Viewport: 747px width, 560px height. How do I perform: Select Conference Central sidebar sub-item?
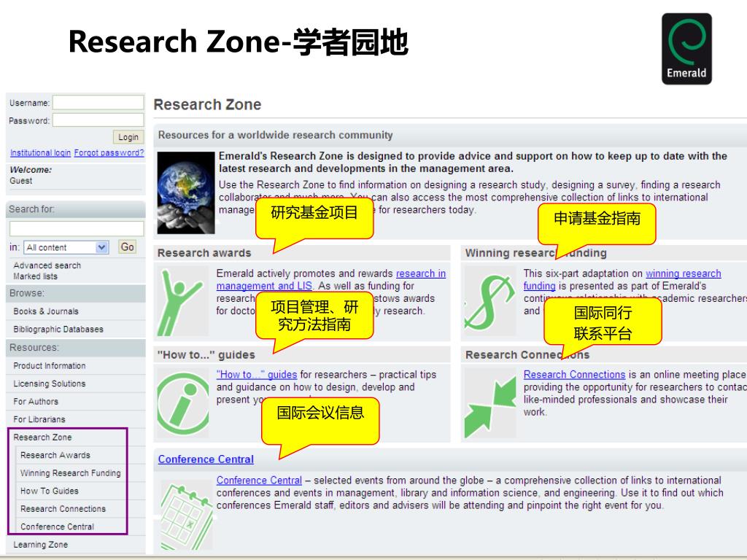click(57, 526)
